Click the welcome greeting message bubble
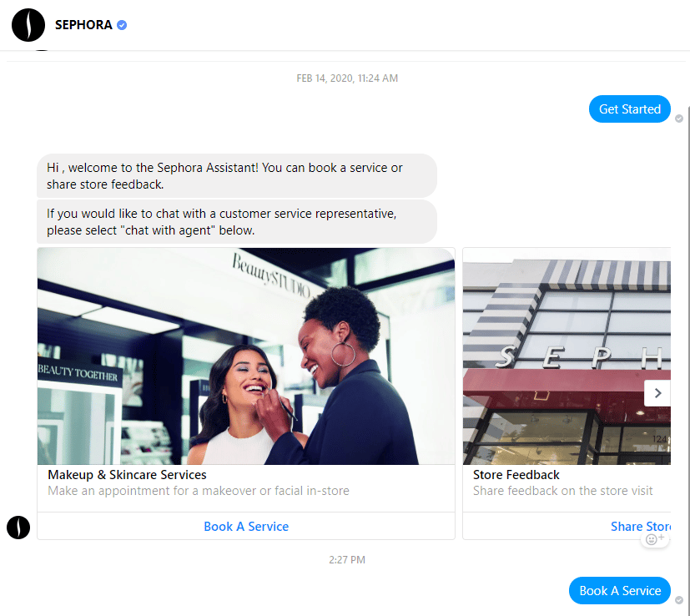 click(236, 175)
